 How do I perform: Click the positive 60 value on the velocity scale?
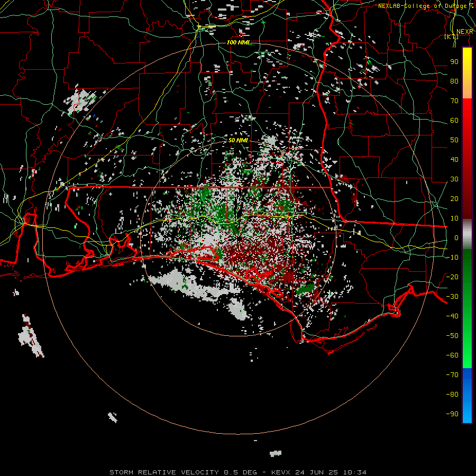[x=454, y=120]
